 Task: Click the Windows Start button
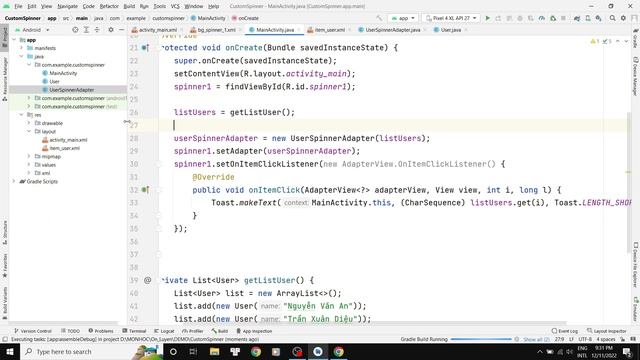click(9, 351)
